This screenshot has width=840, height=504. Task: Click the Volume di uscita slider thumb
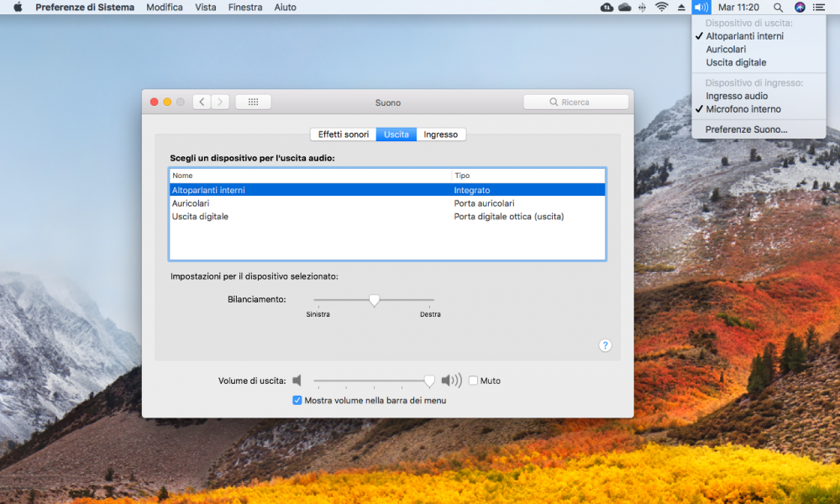429,381
